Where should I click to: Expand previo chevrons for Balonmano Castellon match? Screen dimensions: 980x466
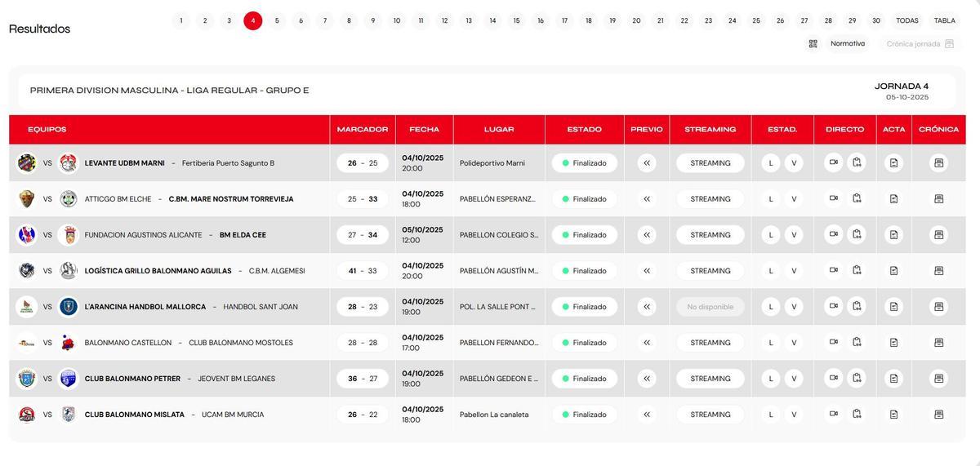pos(647,343)
